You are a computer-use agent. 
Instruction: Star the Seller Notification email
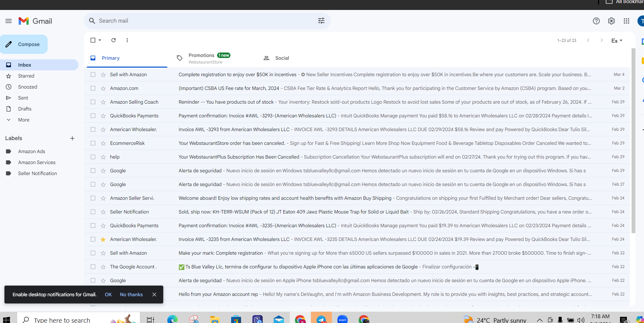tap(103, 212)
